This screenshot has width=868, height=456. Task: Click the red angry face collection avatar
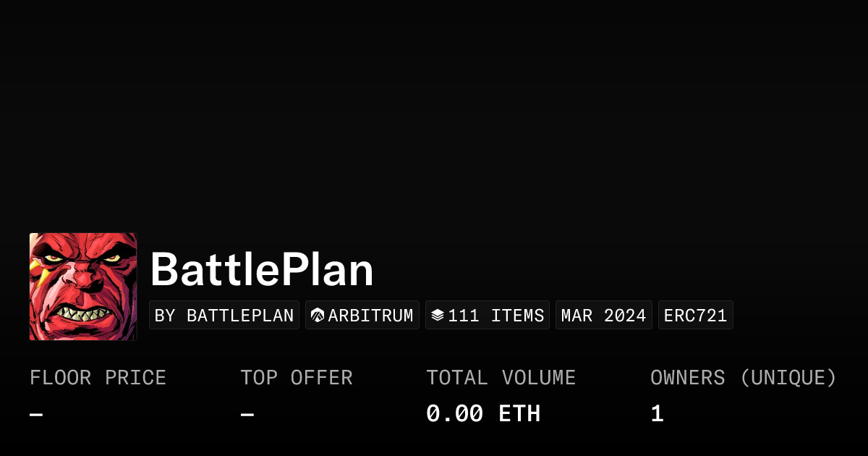pyautogui.click(x=83, y=287)
